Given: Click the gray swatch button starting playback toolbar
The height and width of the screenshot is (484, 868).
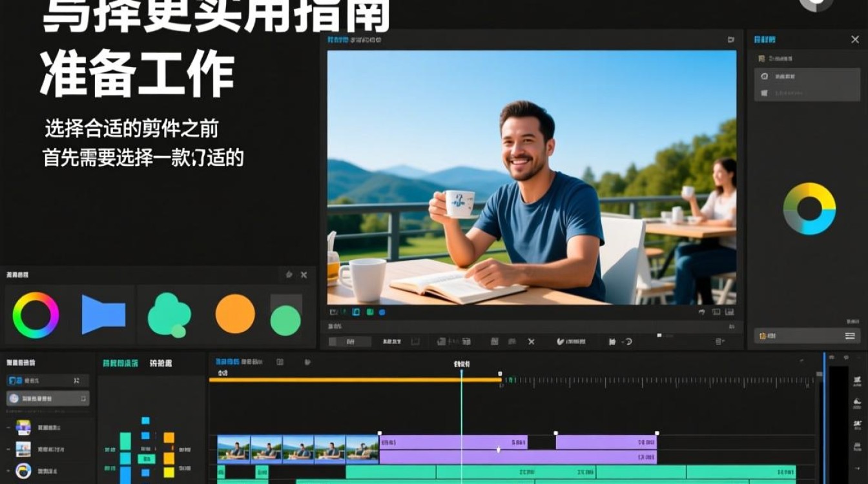Looking at the screenshot, I should click(x=349, y=341).
